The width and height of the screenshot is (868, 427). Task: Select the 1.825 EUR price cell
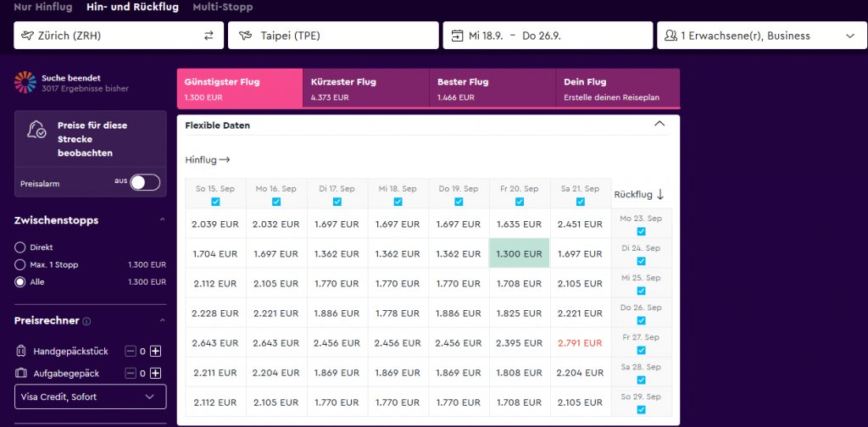520,313
